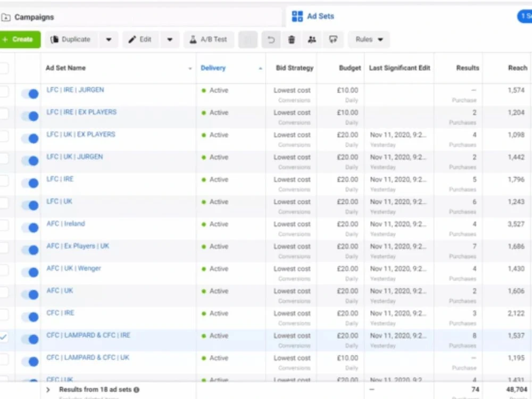Click the total results value 74

tap(475, 389)
